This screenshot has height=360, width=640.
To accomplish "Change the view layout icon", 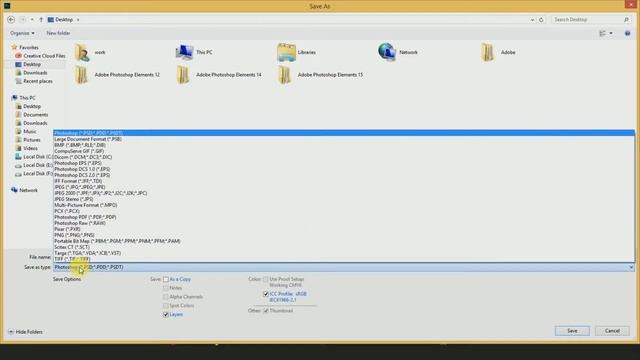I will [x=602, y=33].
